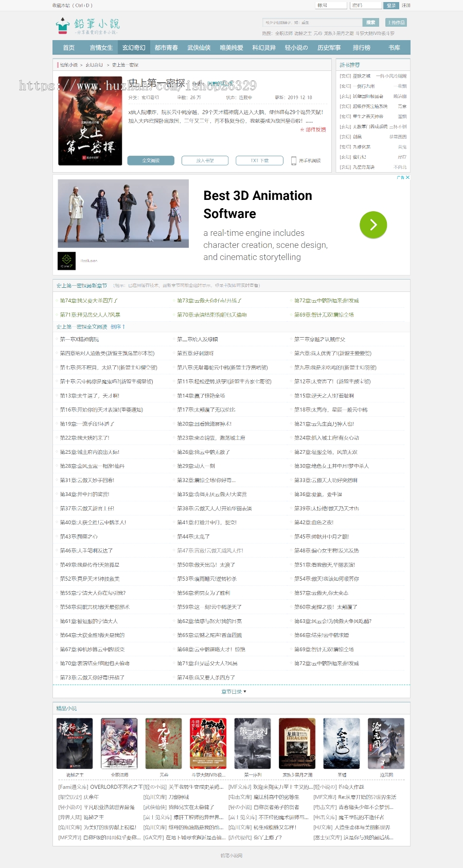
Task: Open the 玄幻奇幻 nav tab
Action: (x=134, y=47)
